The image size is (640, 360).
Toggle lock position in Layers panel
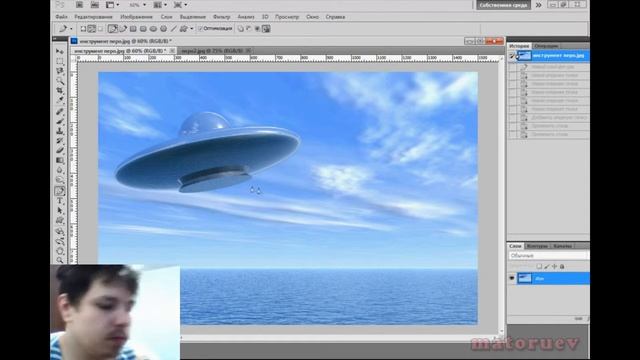(554, 267)
